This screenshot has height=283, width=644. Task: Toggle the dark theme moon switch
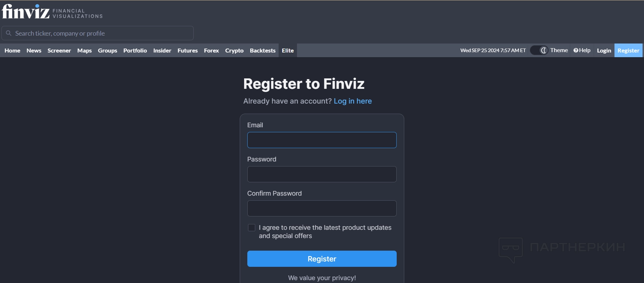(x=539, y=50)
